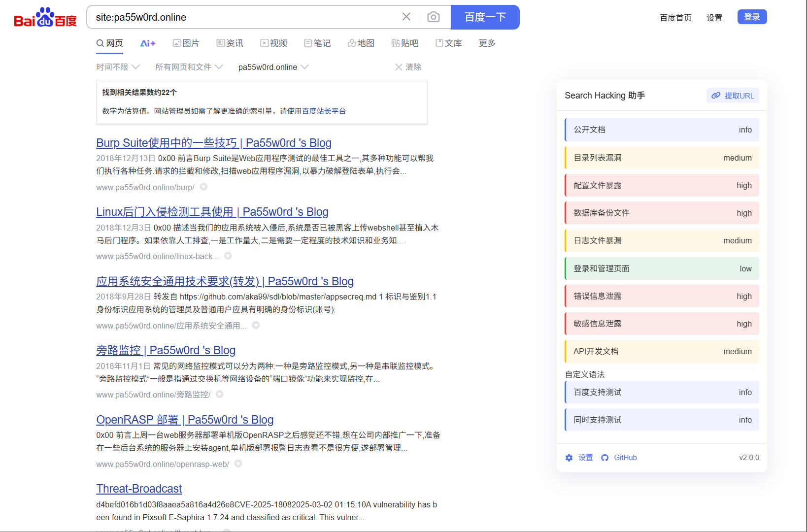Click the 登录 login button

click(x=752, y=17)
